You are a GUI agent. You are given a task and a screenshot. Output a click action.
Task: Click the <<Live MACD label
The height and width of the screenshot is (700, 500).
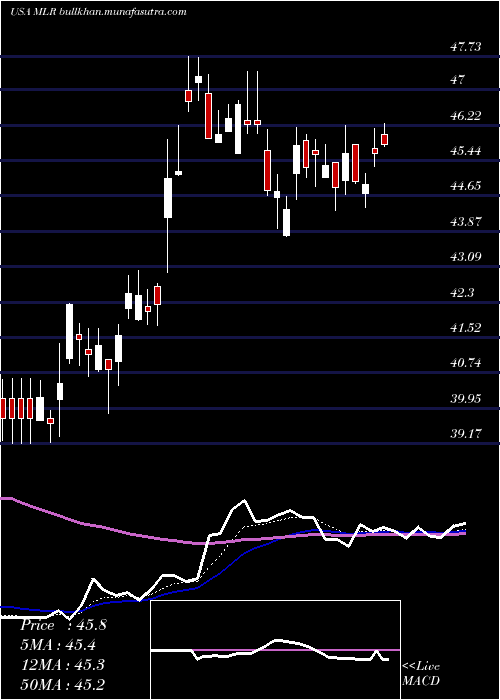[x=421, y=674]
